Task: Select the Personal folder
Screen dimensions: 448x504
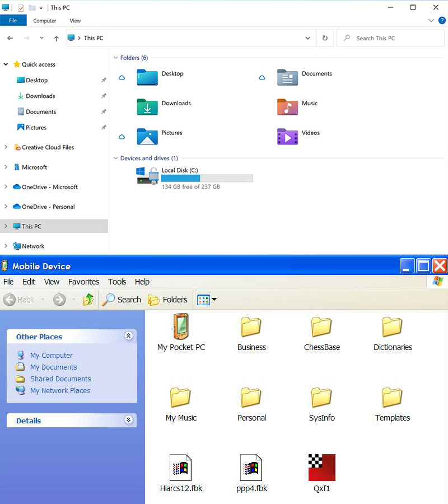Action: 251,397
